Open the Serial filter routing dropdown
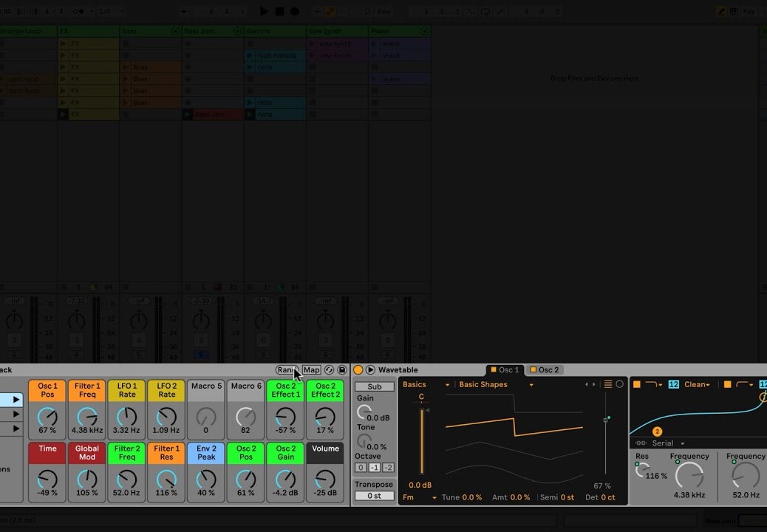 click(660, 443)
